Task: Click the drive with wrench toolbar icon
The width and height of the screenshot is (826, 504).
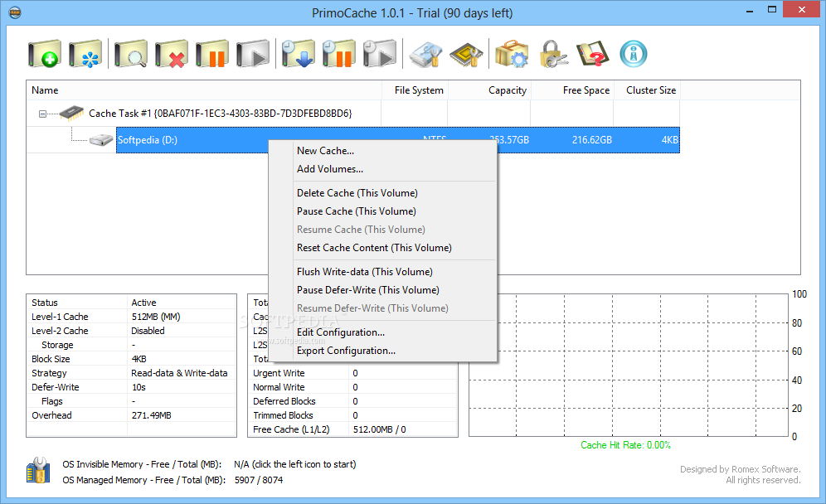Action: coord(425,54)
